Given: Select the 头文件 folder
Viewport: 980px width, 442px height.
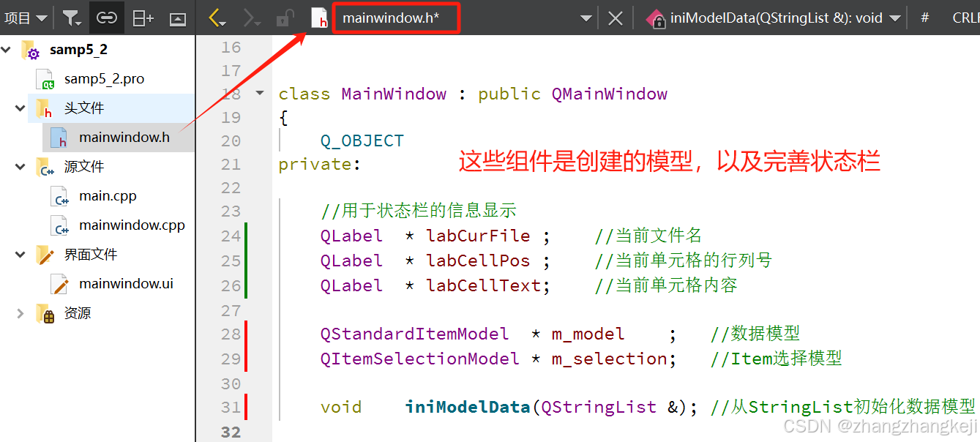Looking at the screenshot, I should [84, 108].
